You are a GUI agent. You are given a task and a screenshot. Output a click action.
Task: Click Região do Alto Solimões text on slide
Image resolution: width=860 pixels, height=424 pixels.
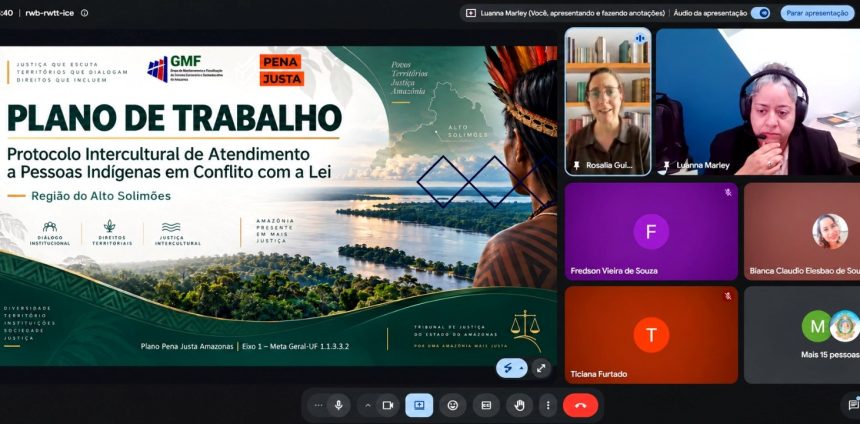point(101,196)
